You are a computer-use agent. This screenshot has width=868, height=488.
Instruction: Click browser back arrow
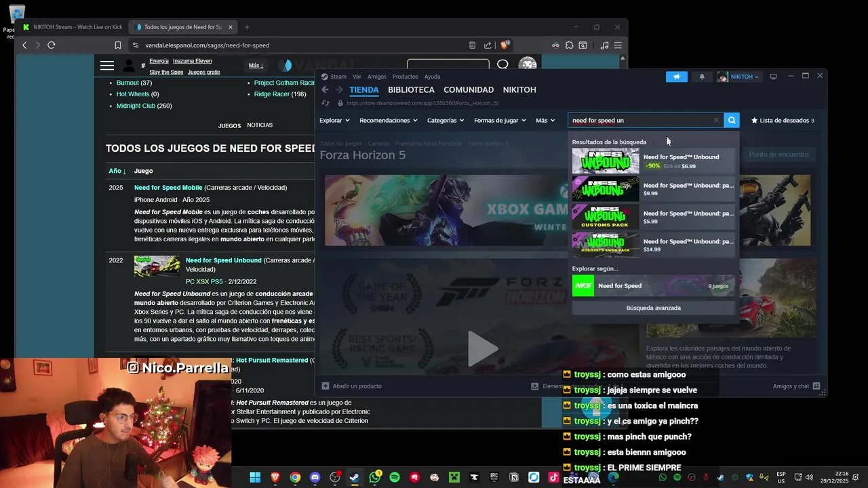point(24,45)
